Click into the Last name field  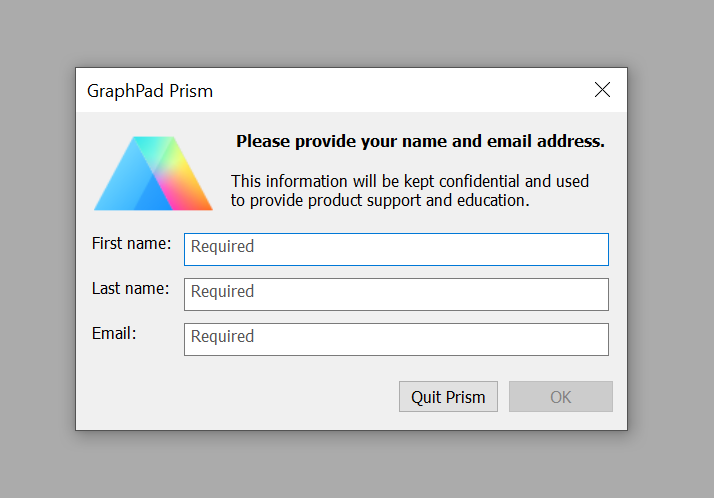(396, 294)
